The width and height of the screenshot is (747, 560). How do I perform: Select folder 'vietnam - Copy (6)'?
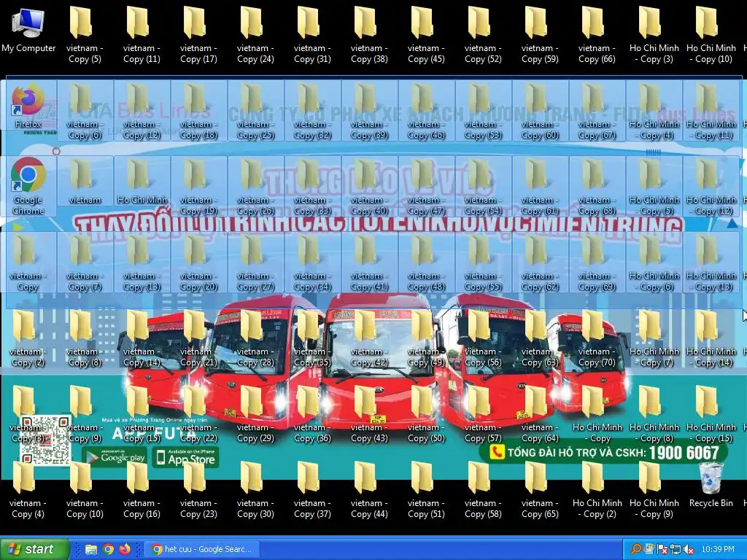click(x=85, y=111)
